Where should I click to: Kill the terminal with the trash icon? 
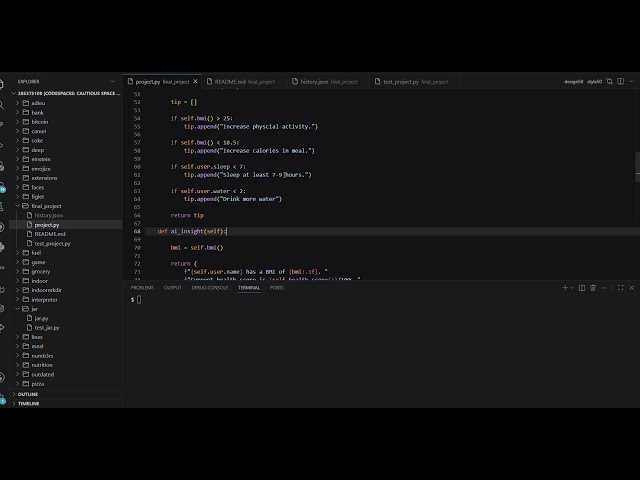point(593,288)
